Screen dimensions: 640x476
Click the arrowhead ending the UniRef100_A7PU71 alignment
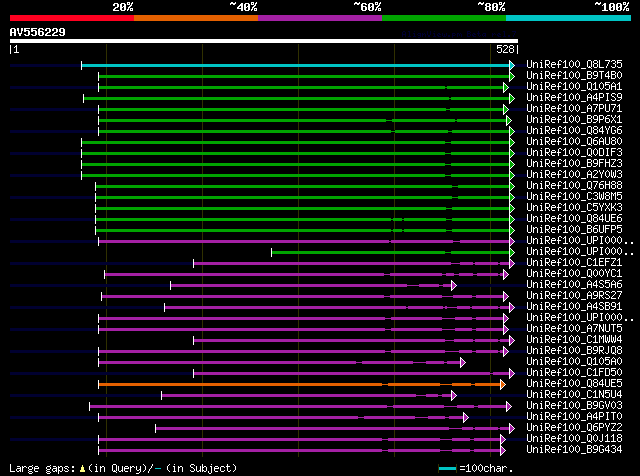coord(506,109)
